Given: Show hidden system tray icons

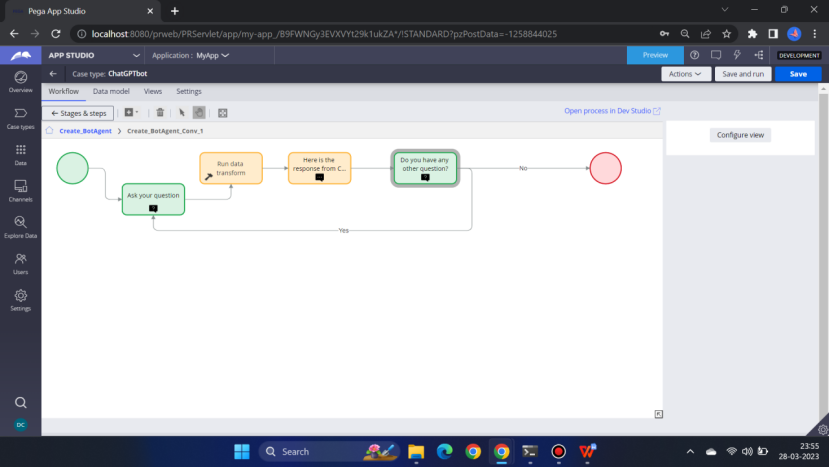Looking at the screenshot, I should point(690,452).
